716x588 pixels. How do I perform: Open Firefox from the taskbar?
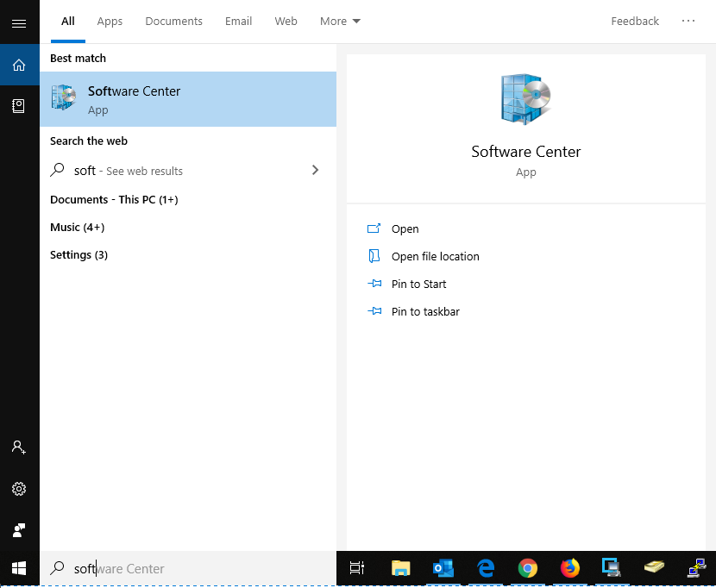(x=569, y=569)
